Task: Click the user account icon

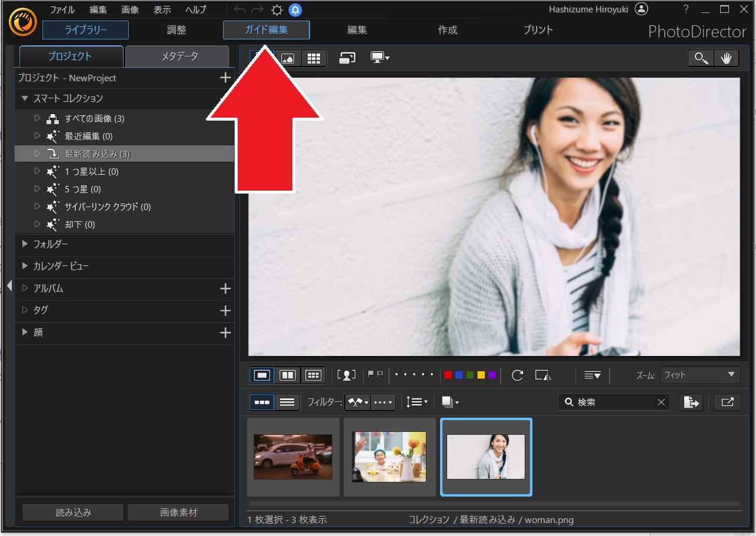Action: 642,9
